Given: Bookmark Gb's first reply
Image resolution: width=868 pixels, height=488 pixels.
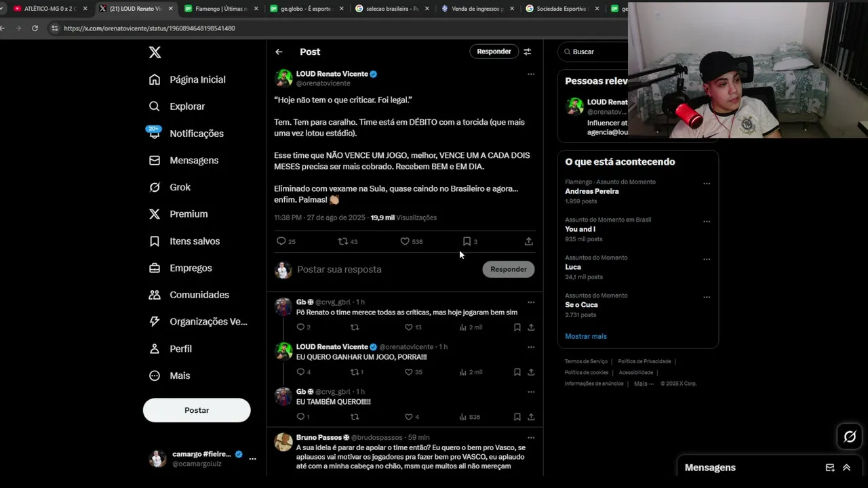Looking at the screenshot, I should point(517,327).
